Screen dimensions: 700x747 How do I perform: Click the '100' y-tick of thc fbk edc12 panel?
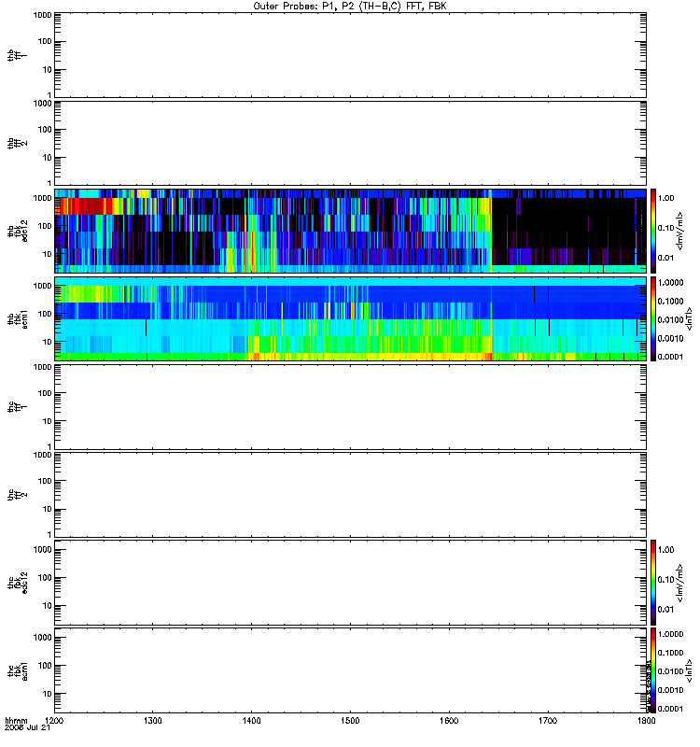coord(44,578)
